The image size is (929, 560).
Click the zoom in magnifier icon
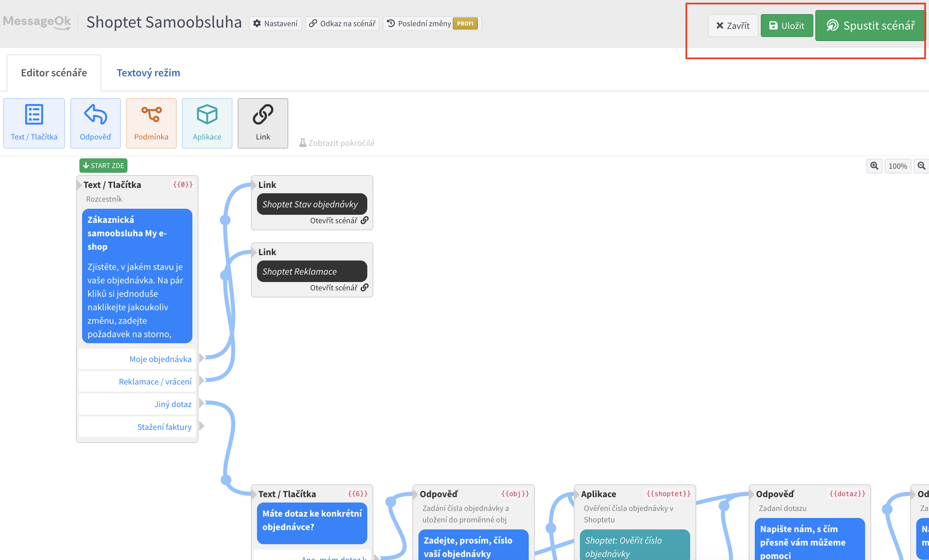(874, 166)
